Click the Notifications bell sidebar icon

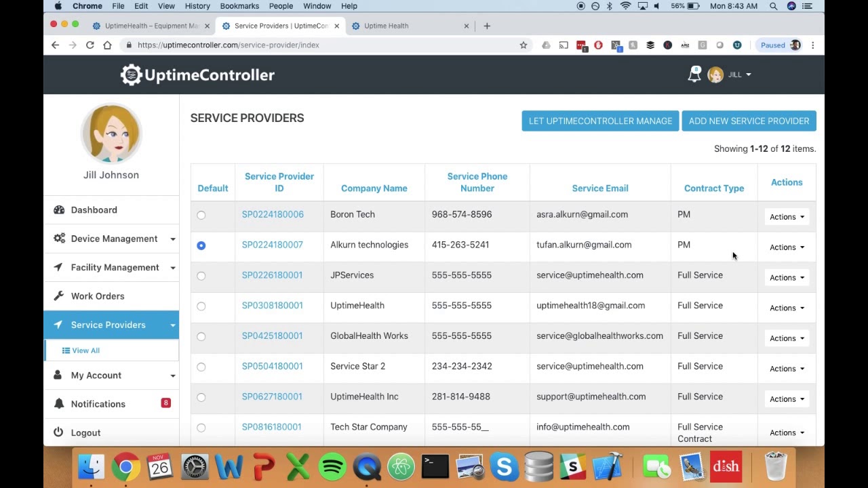click(x=59, y=404)
